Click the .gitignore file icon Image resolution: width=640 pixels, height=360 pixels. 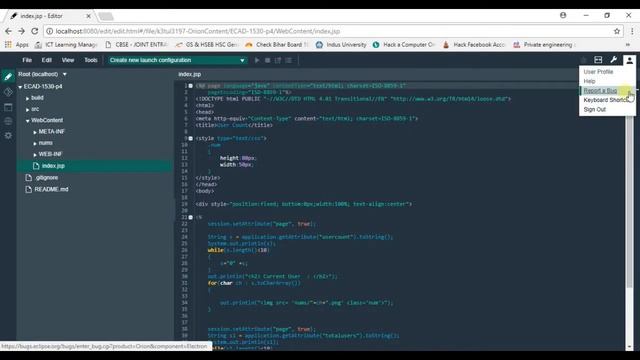(28, 178)
